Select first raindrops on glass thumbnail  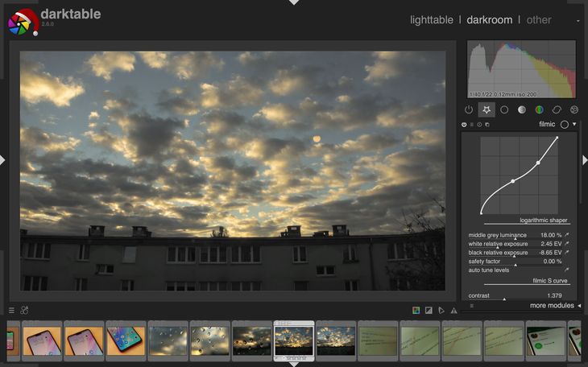[x=168, y=340]
